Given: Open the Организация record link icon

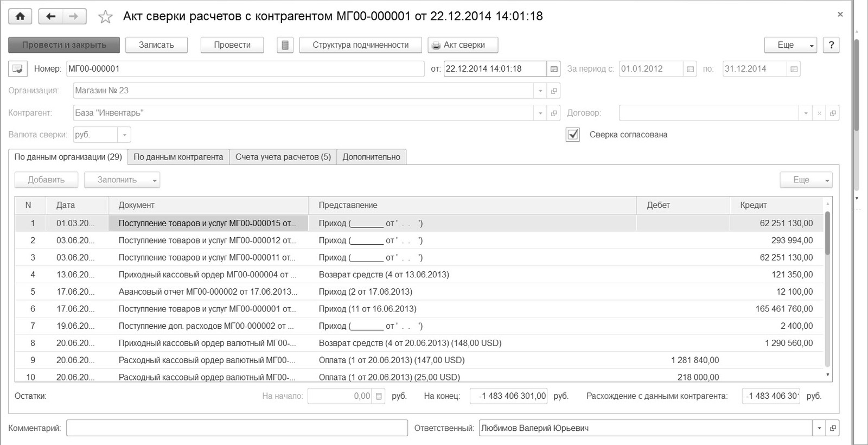Looking at the screenshot, I should pos(554,91).
